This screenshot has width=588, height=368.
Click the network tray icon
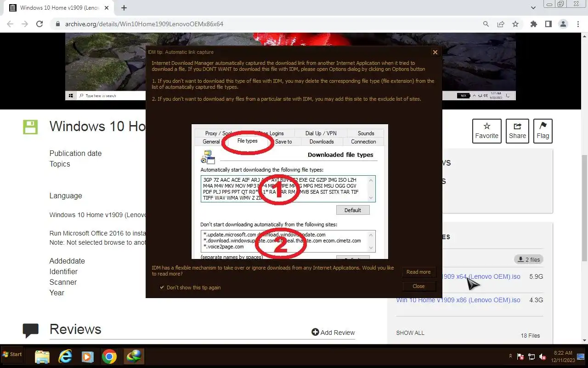pos(531,356)
